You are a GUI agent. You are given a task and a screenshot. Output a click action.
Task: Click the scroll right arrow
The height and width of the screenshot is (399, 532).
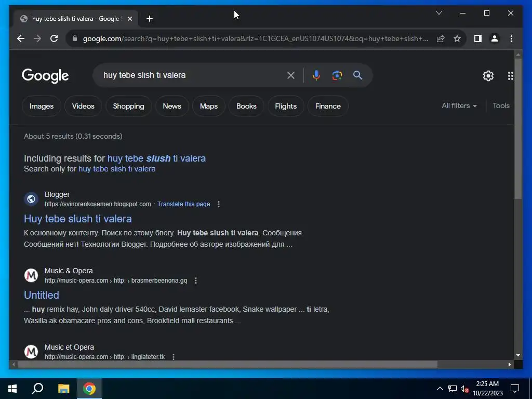(509, 365)
